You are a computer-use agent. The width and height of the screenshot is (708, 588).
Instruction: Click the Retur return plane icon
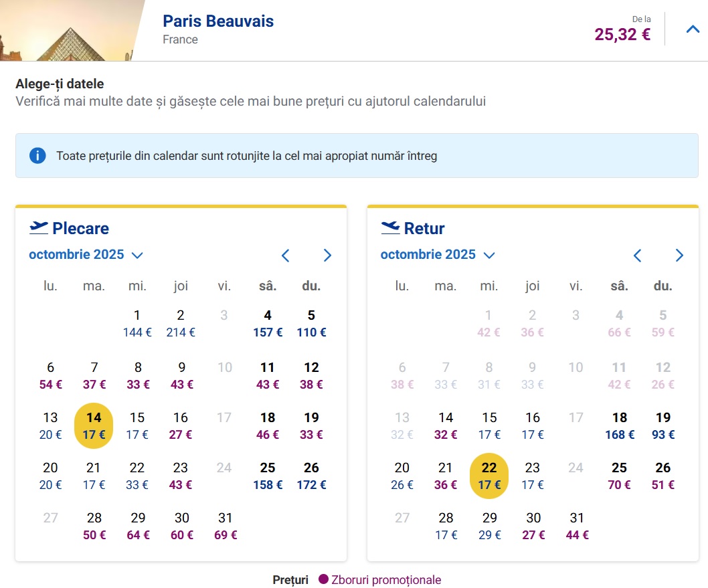(x=390, y=227)
